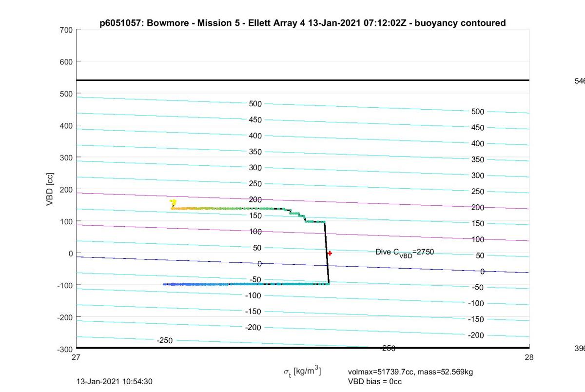The width and height of the screenshot is (585, 392).
Task: Select the "VBD bias = 0cc" text
Action: pyautogui.click(x=375, y=381)
